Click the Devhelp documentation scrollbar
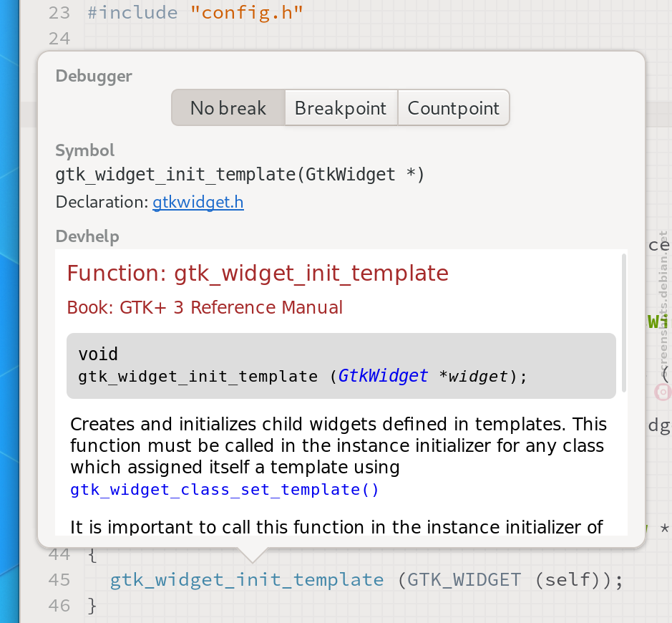The width and height of the screenshot is (672, 623). pos(624,323)
